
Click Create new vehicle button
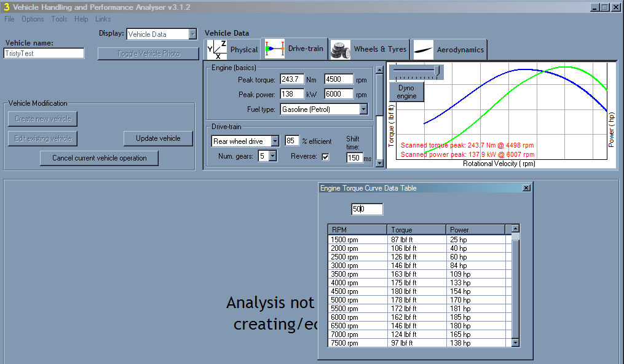(42, 119)
